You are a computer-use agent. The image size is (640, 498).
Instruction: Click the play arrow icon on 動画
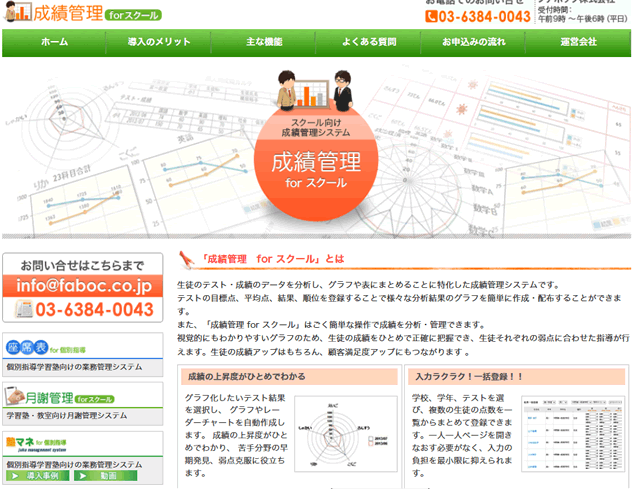pyautogui.click(x=83, y=476)
